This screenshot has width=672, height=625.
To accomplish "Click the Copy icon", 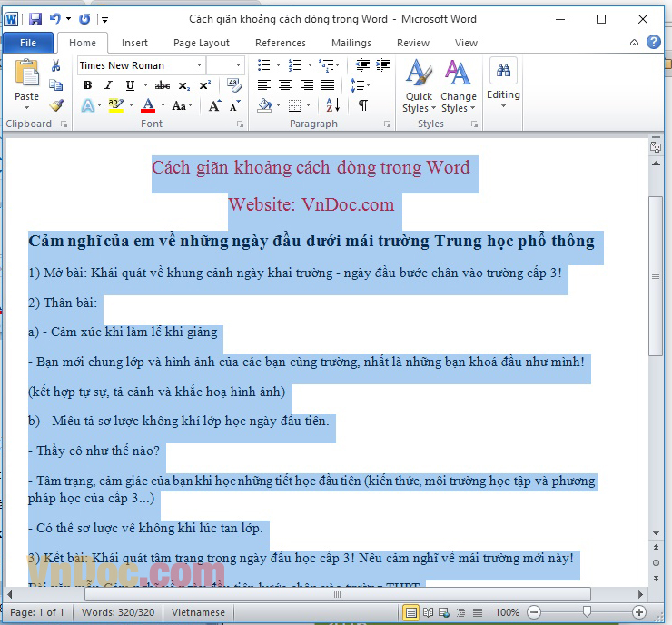I will (x=55, y=84).
